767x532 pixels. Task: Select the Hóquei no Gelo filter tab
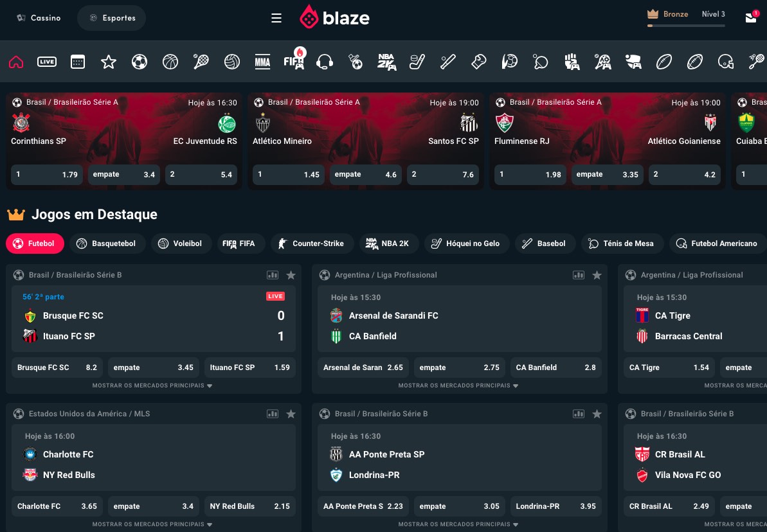click(x=467, y=244)
